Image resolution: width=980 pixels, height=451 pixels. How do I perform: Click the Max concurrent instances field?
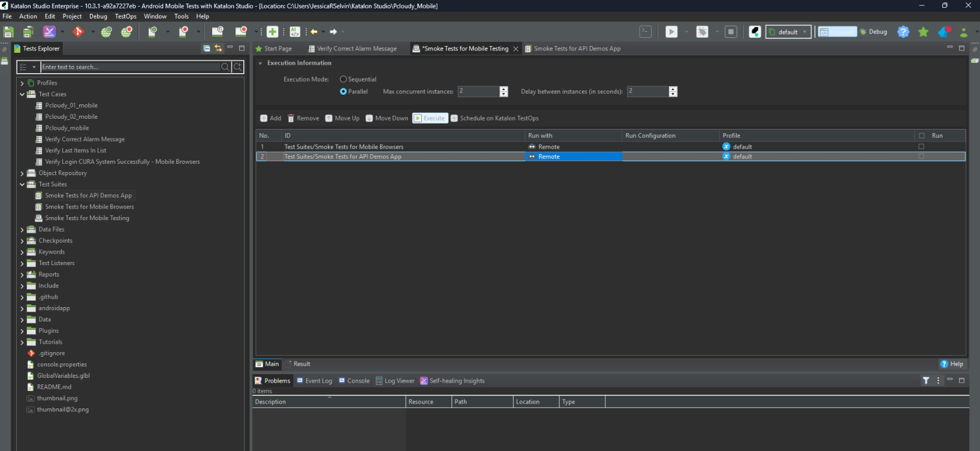point(478,91)
